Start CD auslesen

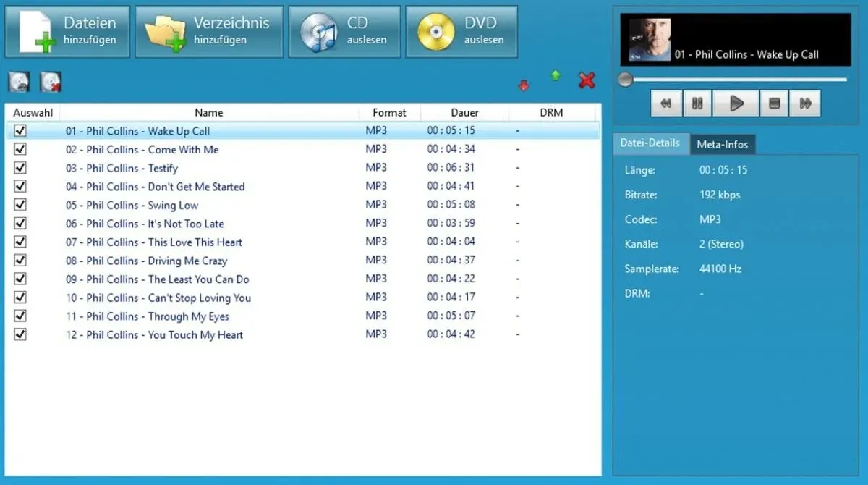pos(344,32)
